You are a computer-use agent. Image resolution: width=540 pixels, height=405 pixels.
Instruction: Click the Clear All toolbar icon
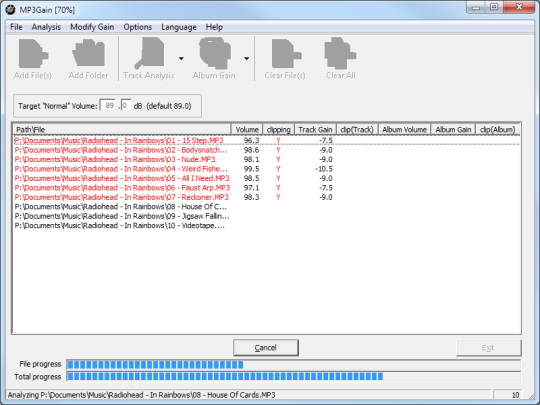pos(340,53)
